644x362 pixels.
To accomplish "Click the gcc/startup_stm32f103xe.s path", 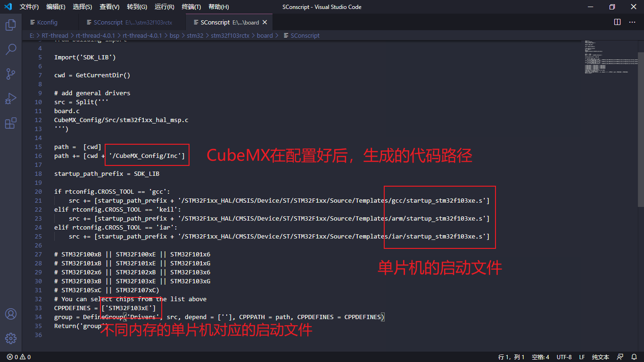I will [438, 200].
